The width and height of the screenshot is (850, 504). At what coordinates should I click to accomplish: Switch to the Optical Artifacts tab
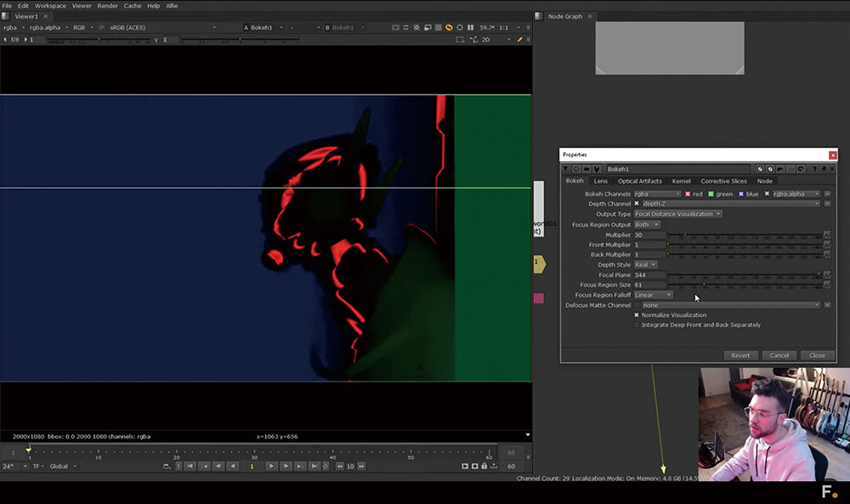pyautogui.click(x=639, y=181)
